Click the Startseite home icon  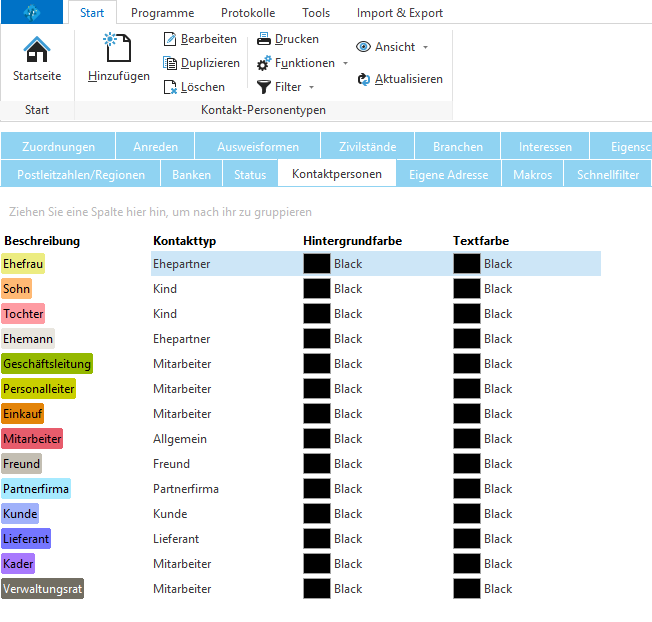click(x=36, y=50)
